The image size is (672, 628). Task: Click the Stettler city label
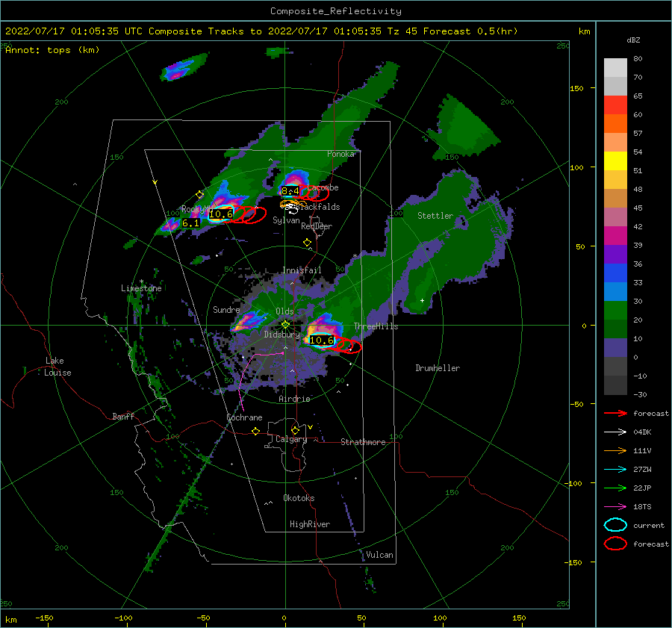pos(435,216)
